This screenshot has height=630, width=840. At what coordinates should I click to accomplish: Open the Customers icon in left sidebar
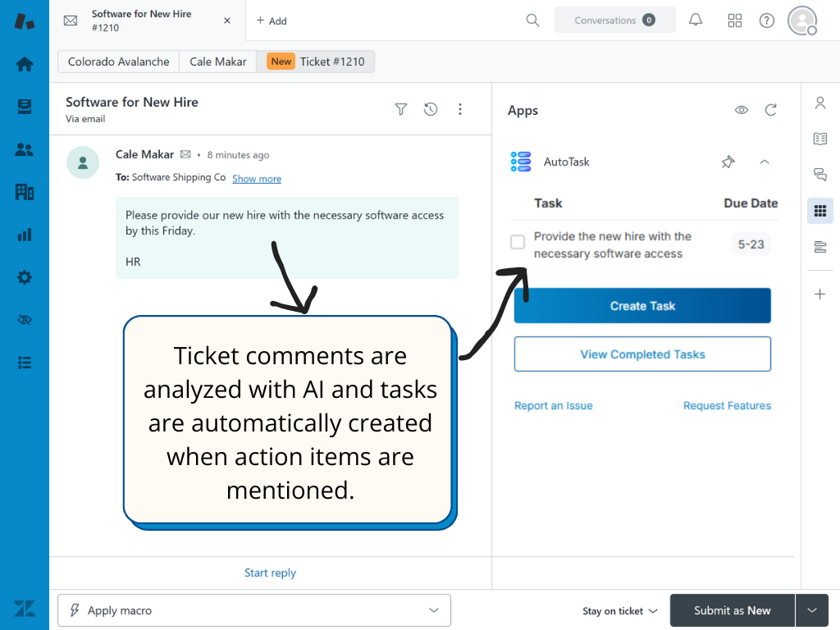pyautogui.click(x=25, y=149)
